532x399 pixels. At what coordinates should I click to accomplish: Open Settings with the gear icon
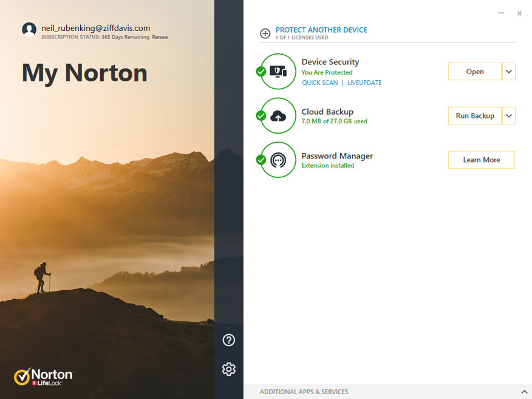(x=229, y=369)
